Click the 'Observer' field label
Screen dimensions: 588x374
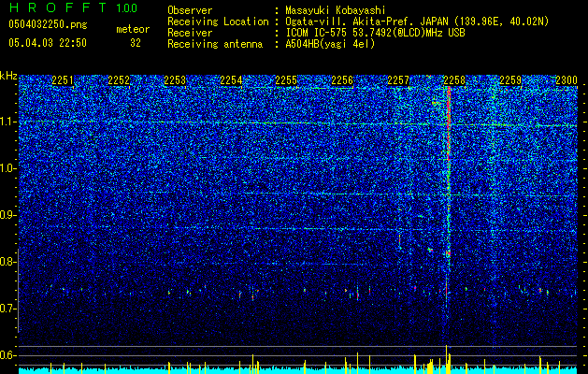pyautogui.click(x=190, y=10)
